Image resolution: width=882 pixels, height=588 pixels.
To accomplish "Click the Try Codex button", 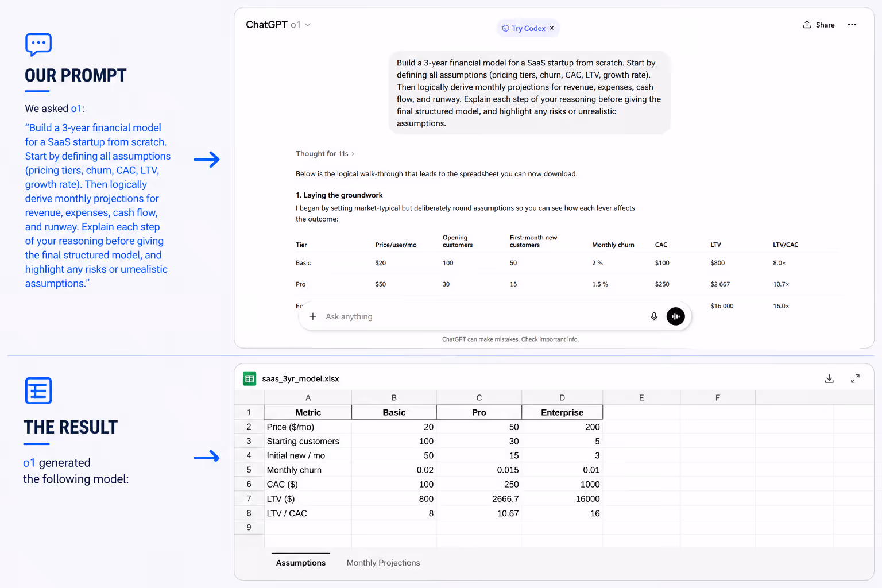I will (x=524, y=28).
